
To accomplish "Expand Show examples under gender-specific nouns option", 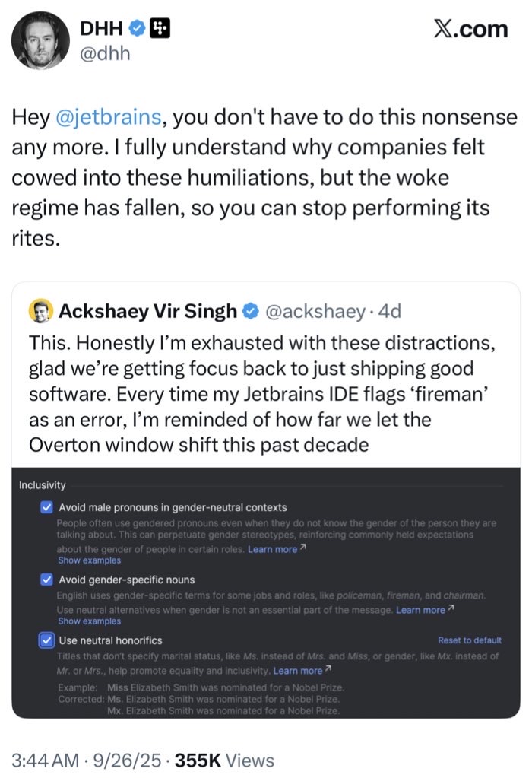I will pos(89,621).
